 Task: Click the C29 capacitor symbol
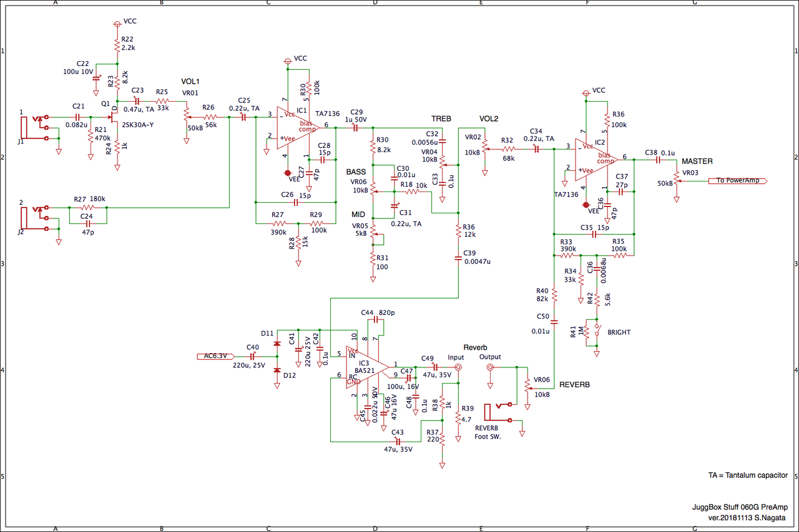[356, 128]
